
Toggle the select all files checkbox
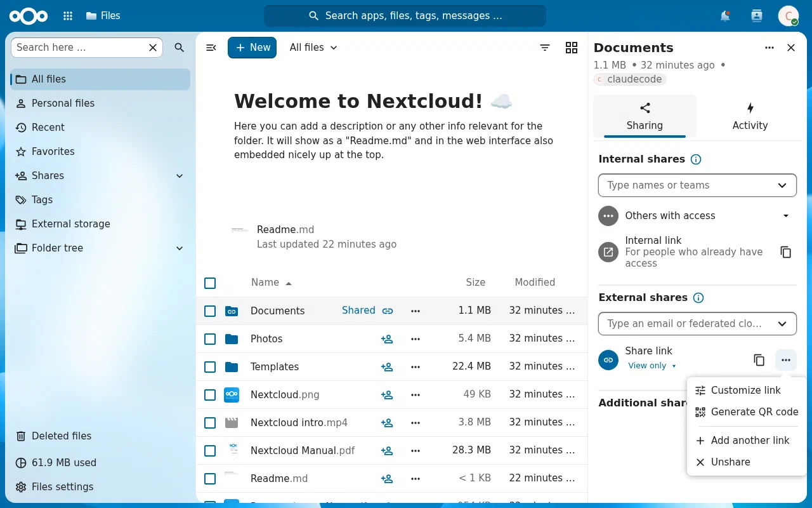(210, 283)
